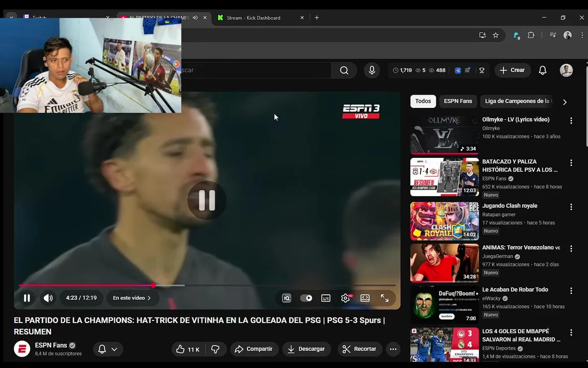Open the PSV Liverpool 1-4 resumen thumbnail
588x368 pixels.
point(445,177)
